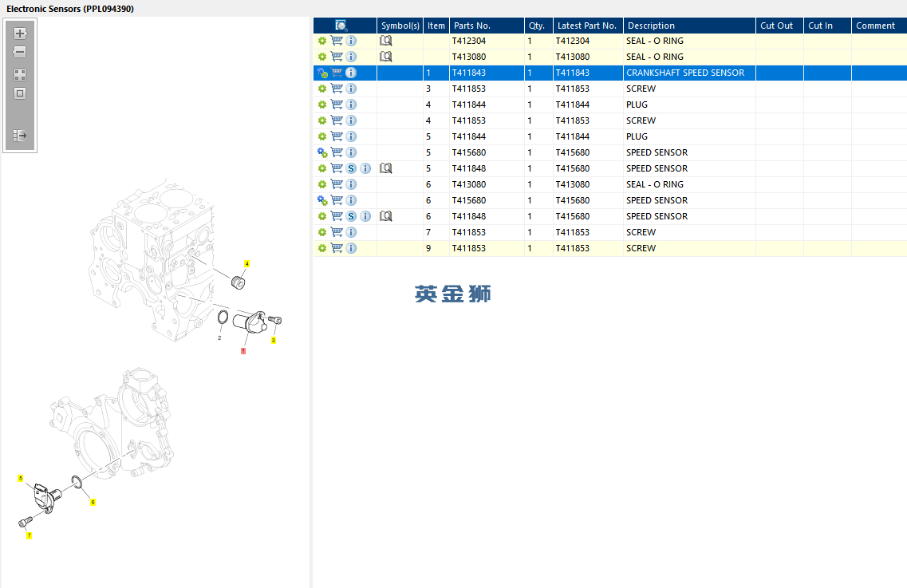Viewport: 907px width, 588px height.
Task: Click callout 2 beside the O-ring
Action: point(219,338)
